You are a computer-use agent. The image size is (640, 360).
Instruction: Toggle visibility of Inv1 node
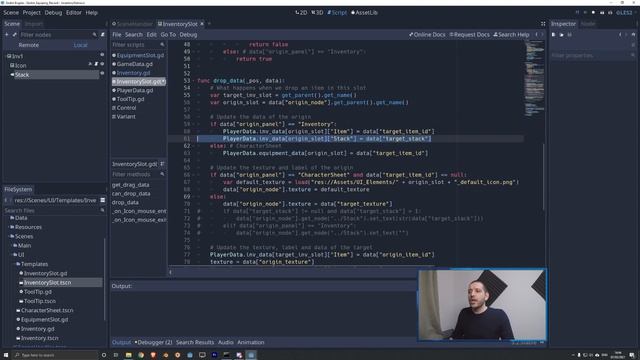[102, 55]
